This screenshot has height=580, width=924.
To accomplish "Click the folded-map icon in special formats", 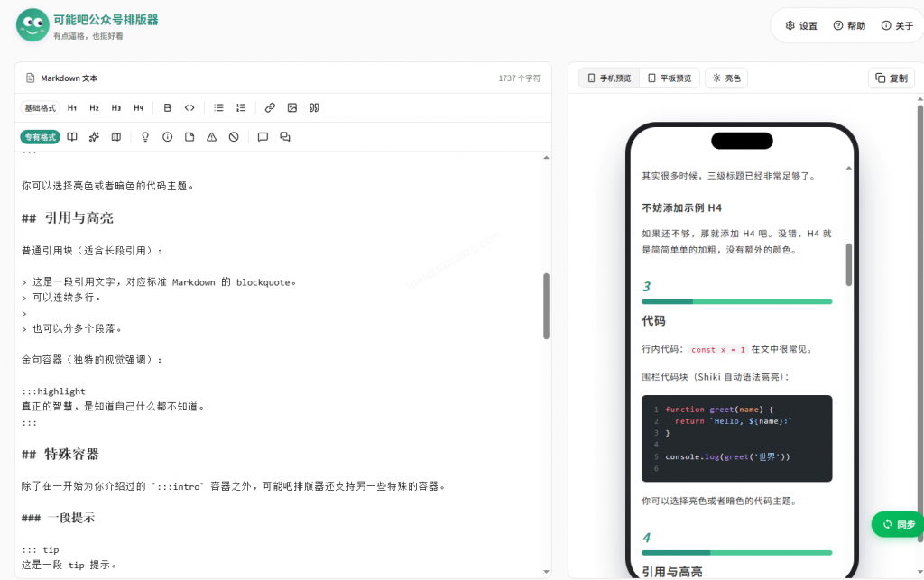I will (116, 137).
